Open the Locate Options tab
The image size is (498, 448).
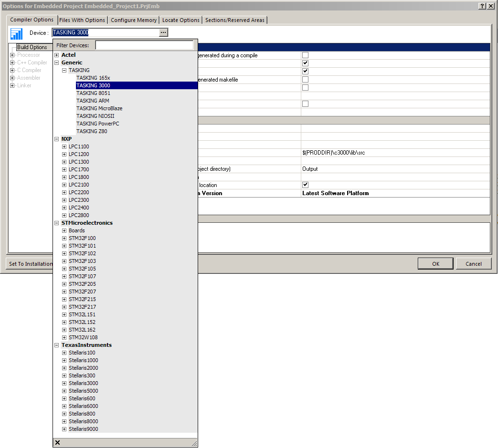(180, 20)
